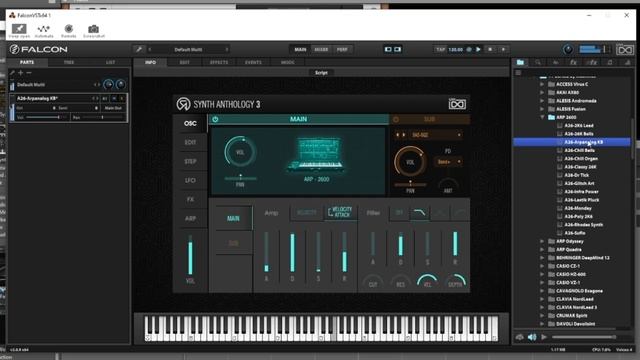The height and width of the screenshot is (360, 640).
Task: Open the MODS tab
Action: pos(288,62)
